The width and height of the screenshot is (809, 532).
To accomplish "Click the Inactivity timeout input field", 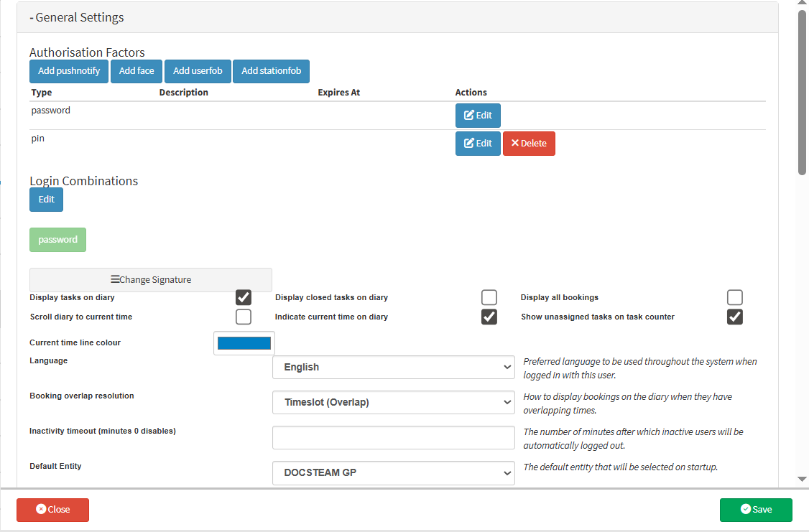I will coord(393,437).
